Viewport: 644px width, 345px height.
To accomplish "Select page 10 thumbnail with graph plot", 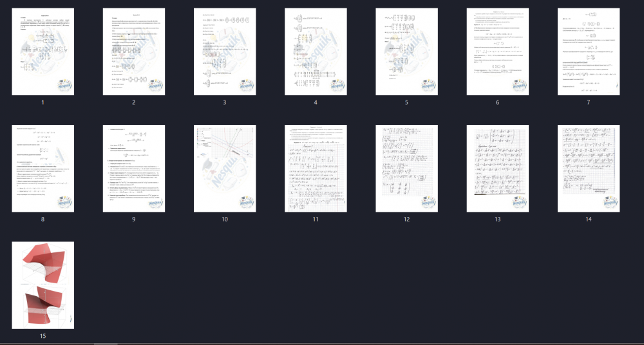I will (225, 169).
